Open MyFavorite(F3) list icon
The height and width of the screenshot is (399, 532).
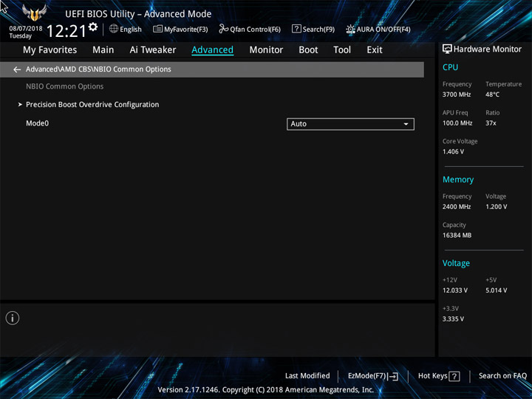point(157,29)
